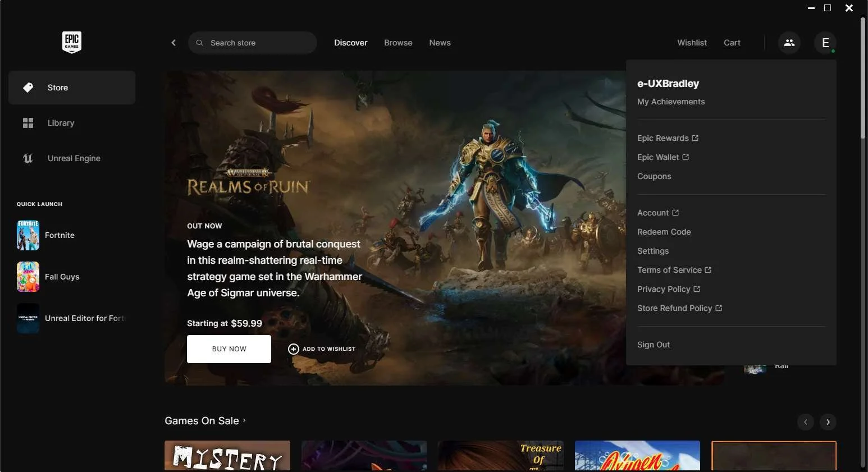Open the Friends list icon

789,43
